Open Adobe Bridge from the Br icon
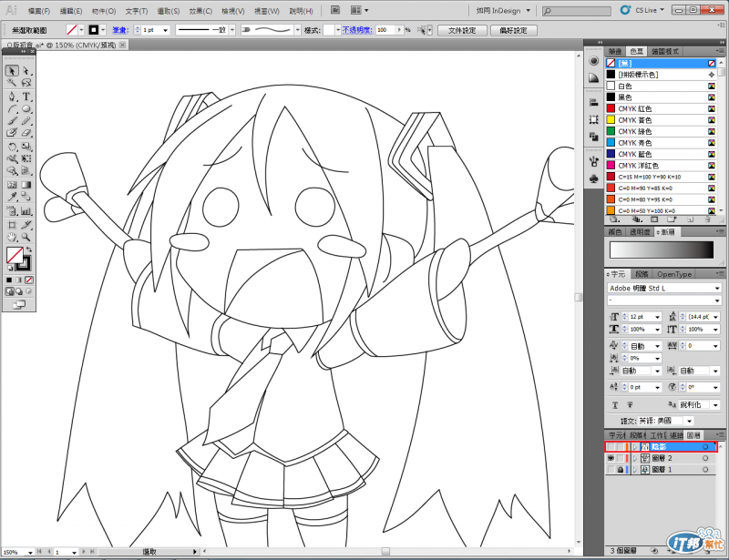The image size is (729, 560). click(x=335, y=10)
